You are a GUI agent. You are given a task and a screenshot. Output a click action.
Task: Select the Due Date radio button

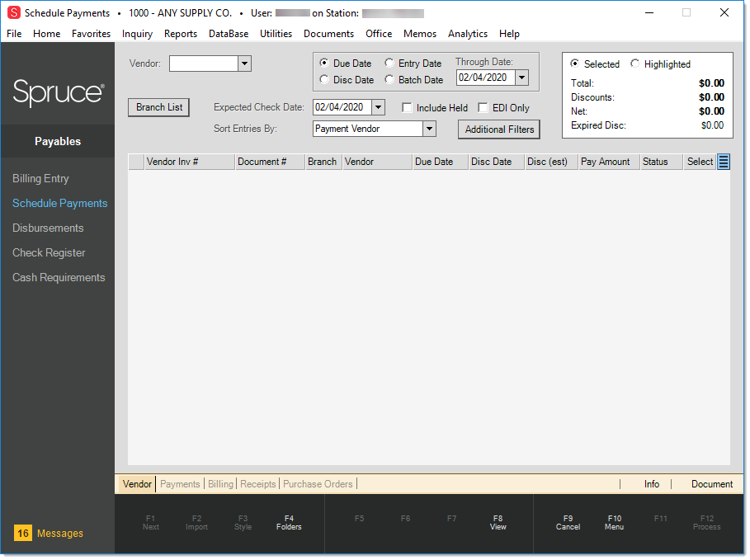[325, 64]
